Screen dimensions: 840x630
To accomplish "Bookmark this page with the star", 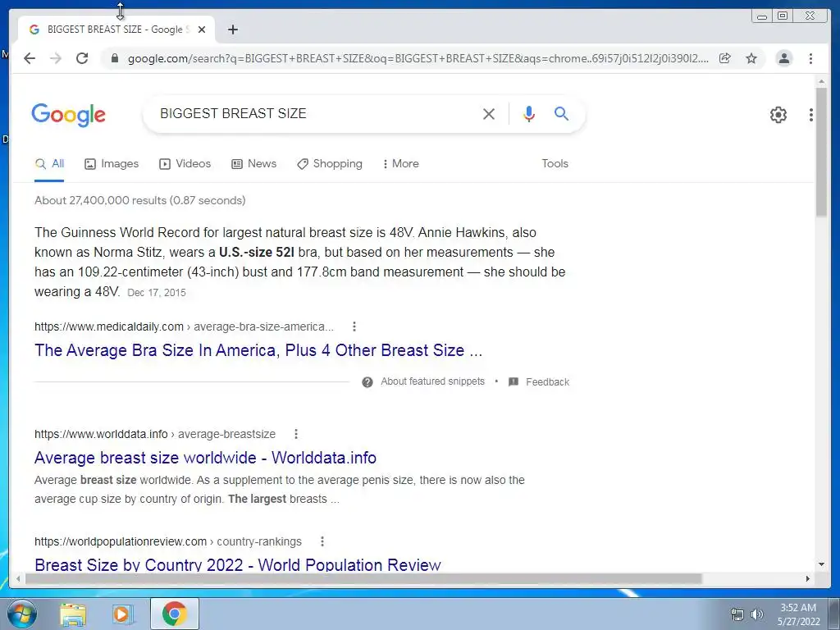I will pyautogui.click(x=751, y=58).
